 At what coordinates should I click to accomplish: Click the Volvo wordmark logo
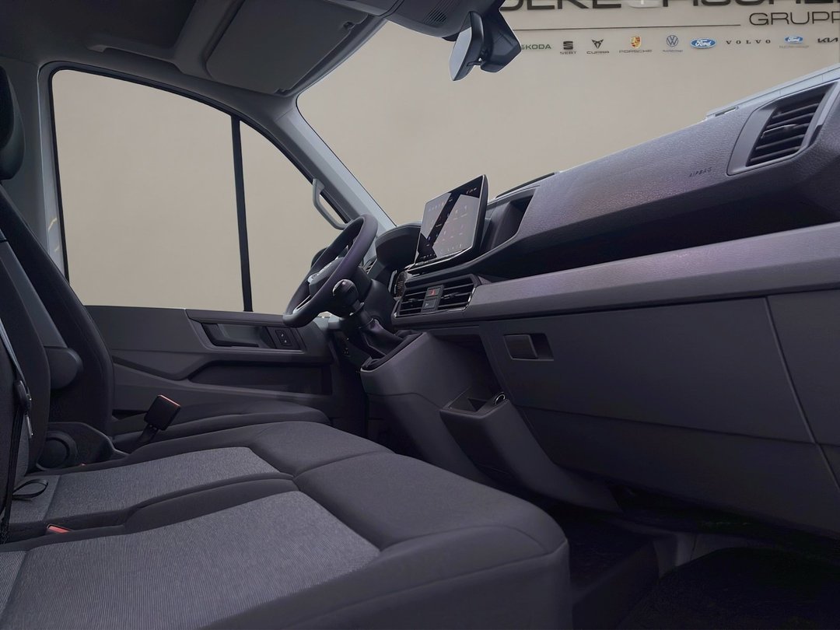748,42
